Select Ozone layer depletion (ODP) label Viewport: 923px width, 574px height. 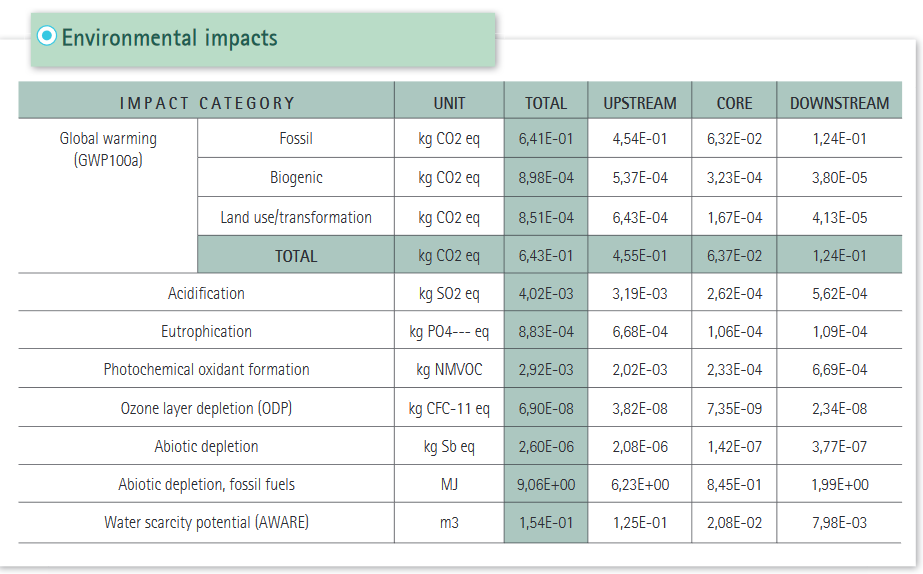206,408
